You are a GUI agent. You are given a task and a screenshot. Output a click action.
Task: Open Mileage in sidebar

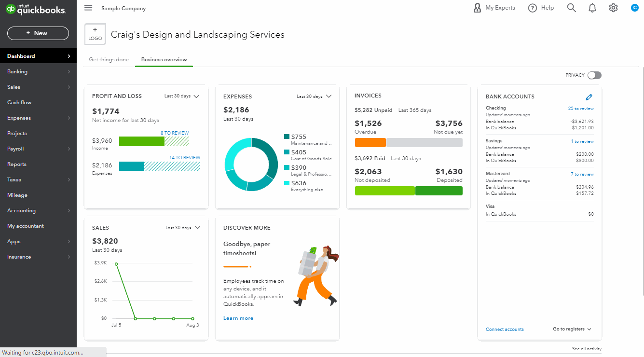(x=38, y=195)
